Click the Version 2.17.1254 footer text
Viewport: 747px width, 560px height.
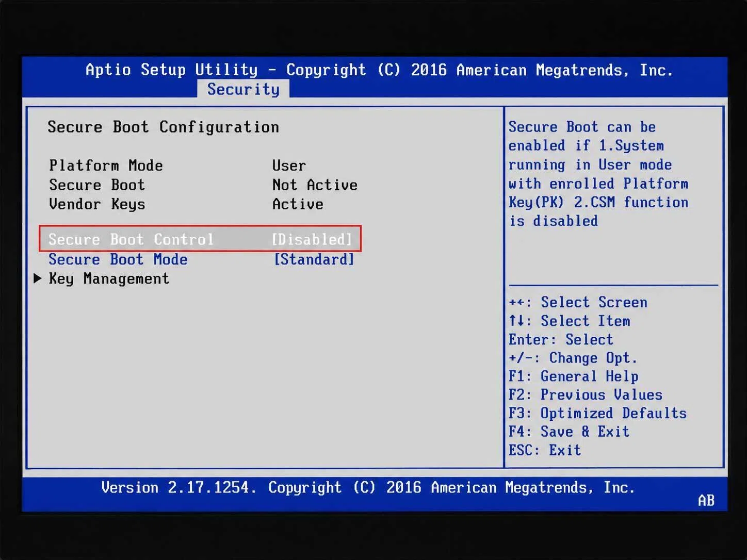click(x=368, y=487)
